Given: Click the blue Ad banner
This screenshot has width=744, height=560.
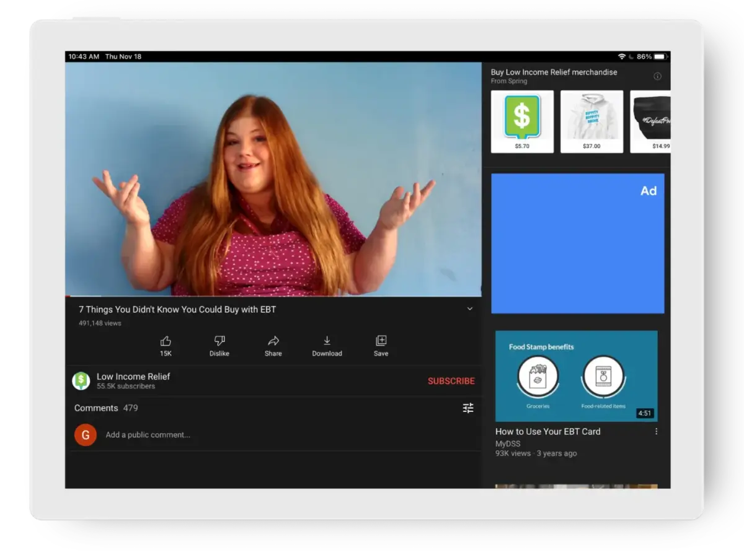Looking at the screenshot, I should [577, 243].
